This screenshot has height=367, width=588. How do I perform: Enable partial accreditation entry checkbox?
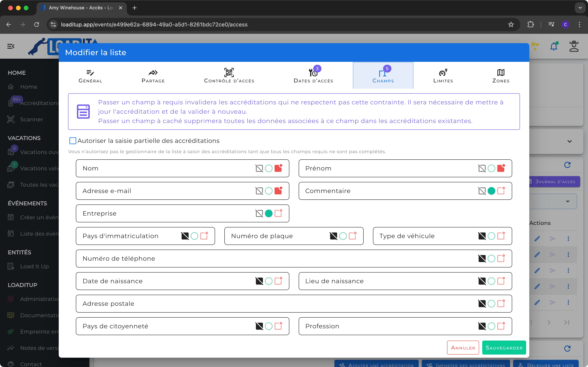point(73,141)
